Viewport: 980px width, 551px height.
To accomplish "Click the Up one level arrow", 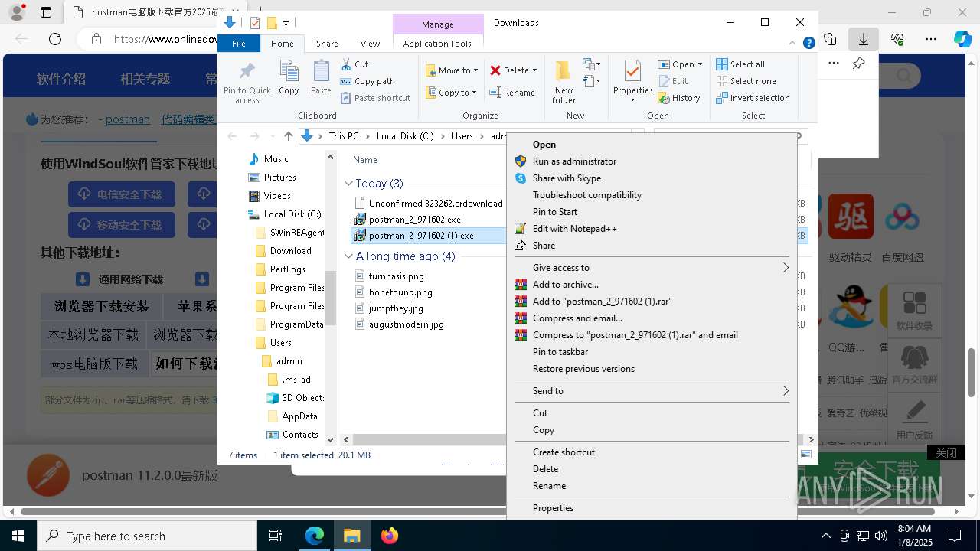I will [x=288, y=136].
